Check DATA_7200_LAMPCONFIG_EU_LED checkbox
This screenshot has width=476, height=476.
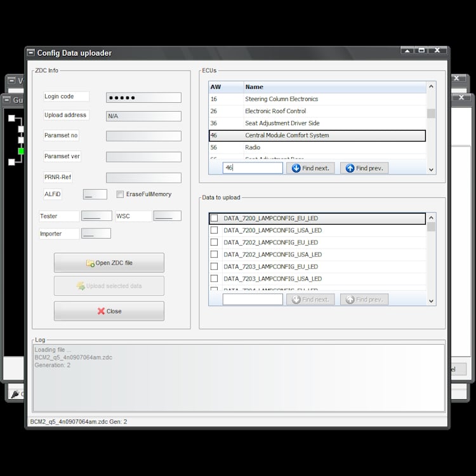(x=214, y=218)
